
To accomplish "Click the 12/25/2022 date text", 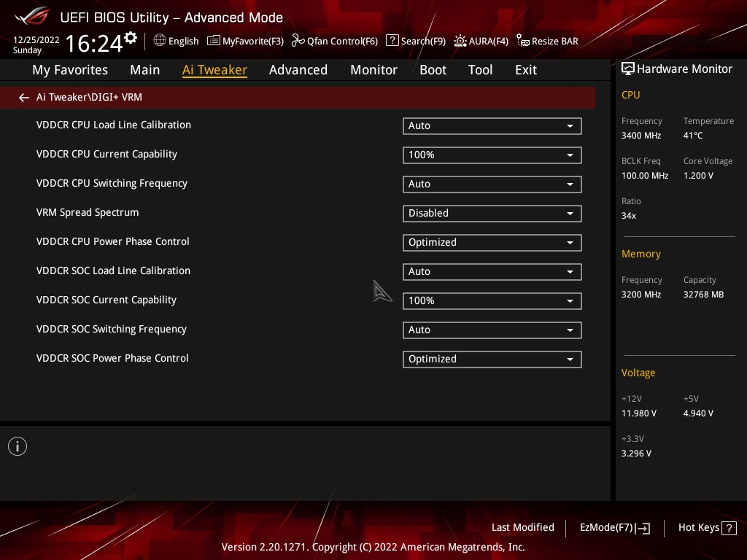I will (36, 40).
